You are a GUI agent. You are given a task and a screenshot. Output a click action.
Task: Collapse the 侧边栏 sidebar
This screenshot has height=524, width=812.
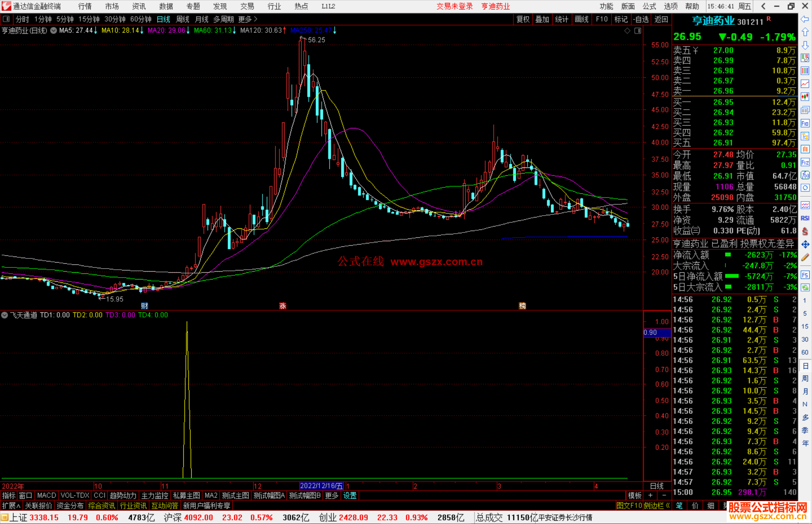tap(657, 506)
